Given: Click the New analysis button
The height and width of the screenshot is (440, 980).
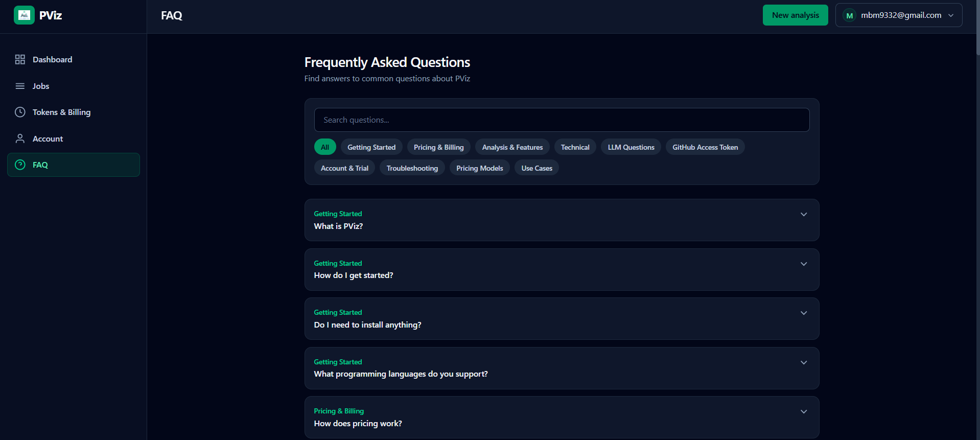Looking at the screenshot, I should click(795, 15).
